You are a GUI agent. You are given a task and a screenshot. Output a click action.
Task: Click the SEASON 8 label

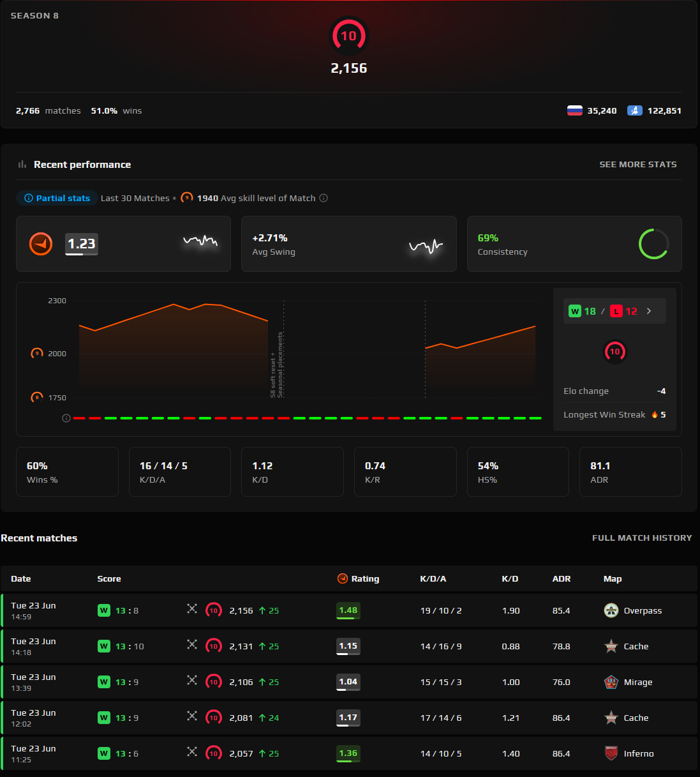click(x=34, y=15)
